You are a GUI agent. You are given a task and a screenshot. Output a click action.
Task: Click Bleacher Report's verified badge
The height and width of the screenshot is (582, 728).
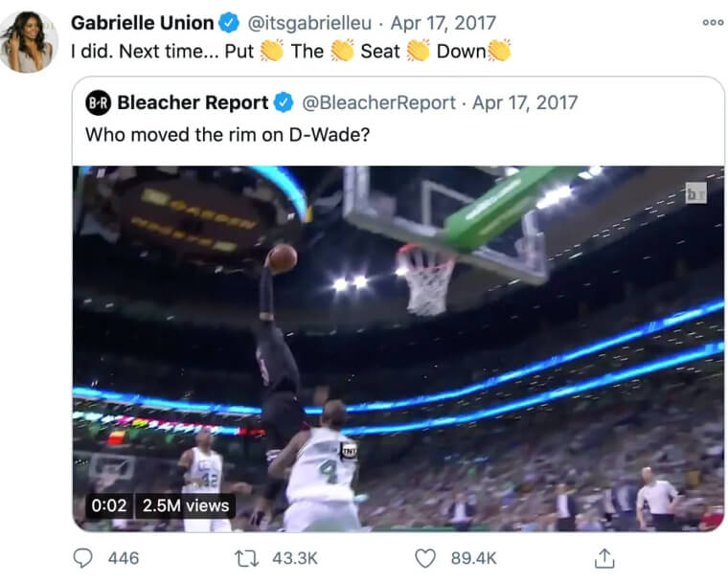click(x=285, y=102)
